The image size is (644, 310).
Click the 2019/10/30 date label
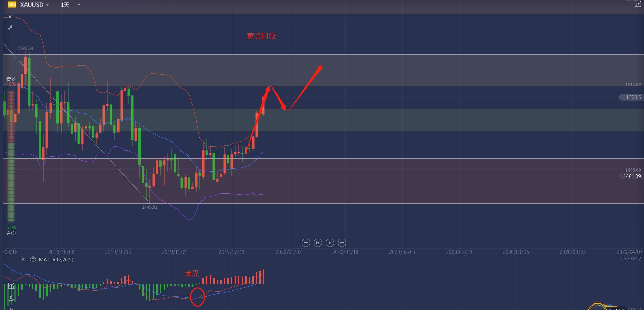118,252
